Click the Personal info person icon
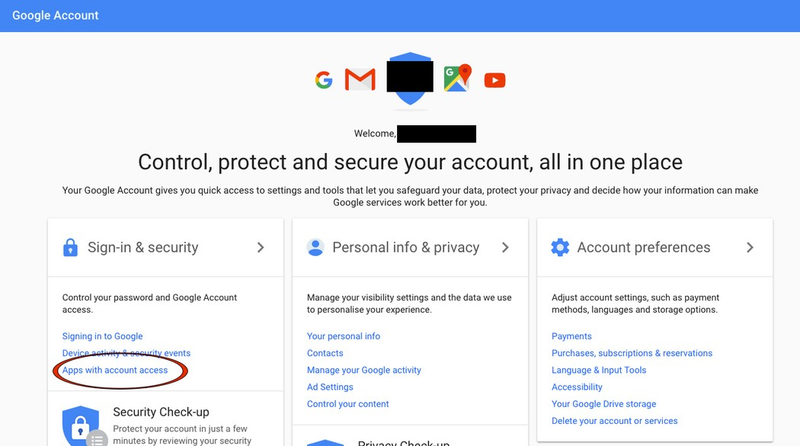Viewport: 800px width, 446px height. click(315, 247)
